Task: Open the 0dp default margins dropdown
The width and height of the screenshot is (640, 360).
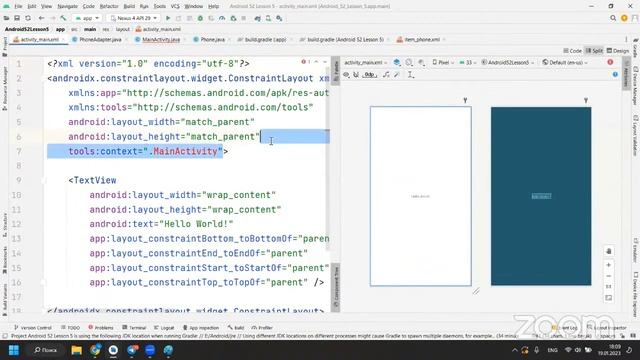Action: 369,75
